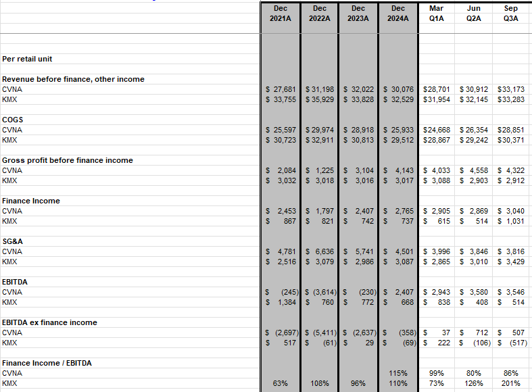Select SG&A cell 3,429
This screenshot has width=532, height=392.
[510, 262]
